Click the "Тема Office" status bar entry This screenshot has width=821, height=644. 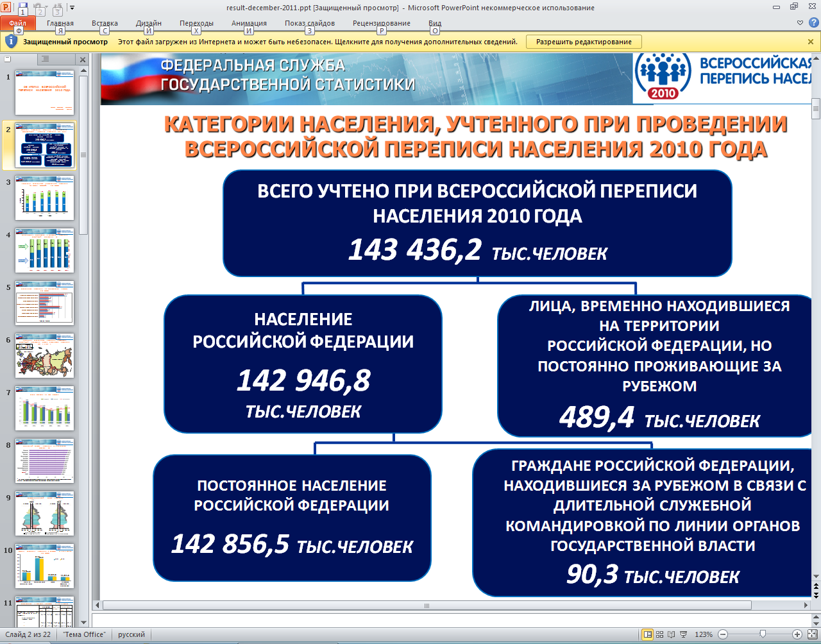pos(85,634)
